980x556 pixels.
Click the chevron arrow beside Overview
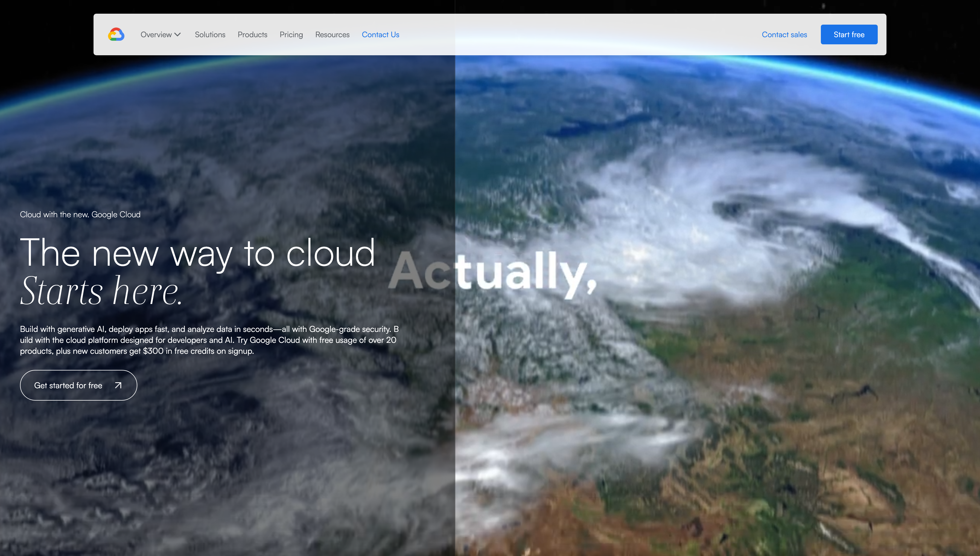pyautogui.click(x=177, y=34)
